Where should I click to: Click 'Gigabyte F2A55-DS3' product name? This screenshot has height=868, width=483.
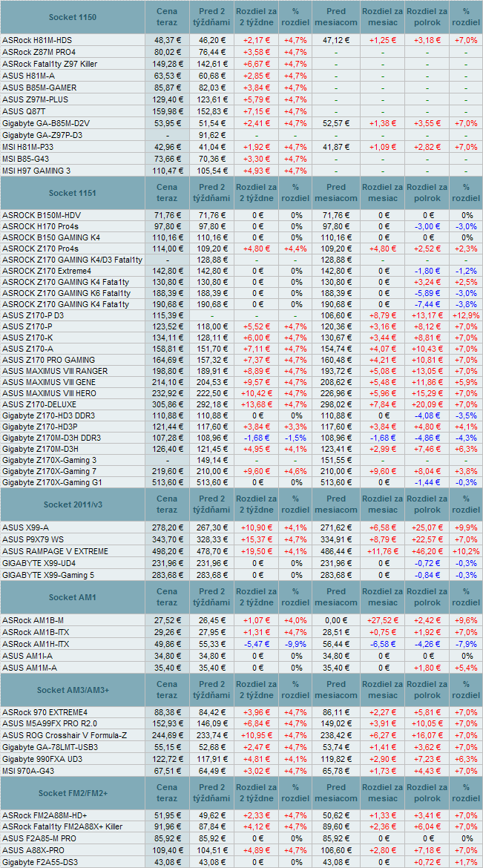point(42,862)
